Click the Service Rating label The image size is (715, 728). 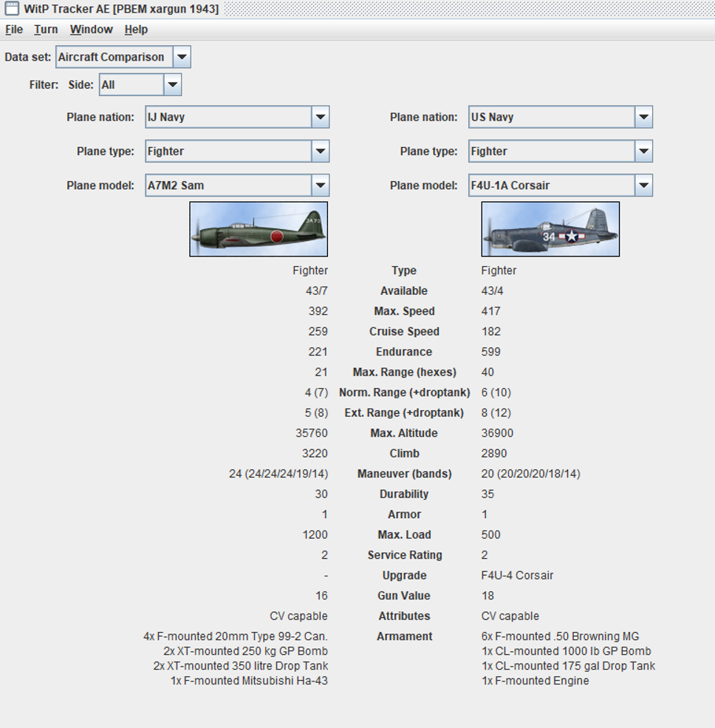click(x=405, y=555)
